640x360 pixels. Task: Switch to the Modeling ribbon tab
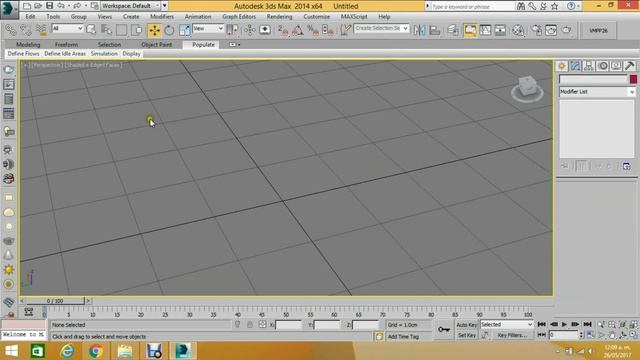[28, 44]
